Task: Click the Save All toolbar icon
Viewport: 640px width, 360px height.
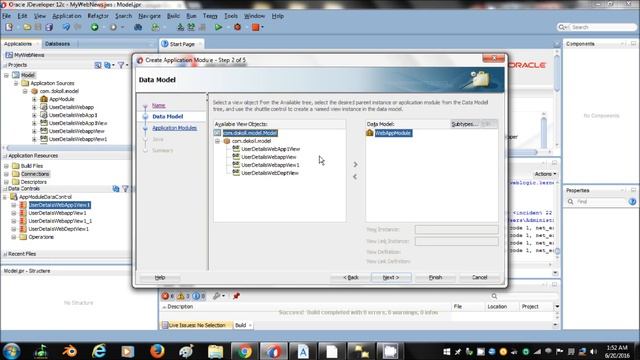Action: click(49, 27)
